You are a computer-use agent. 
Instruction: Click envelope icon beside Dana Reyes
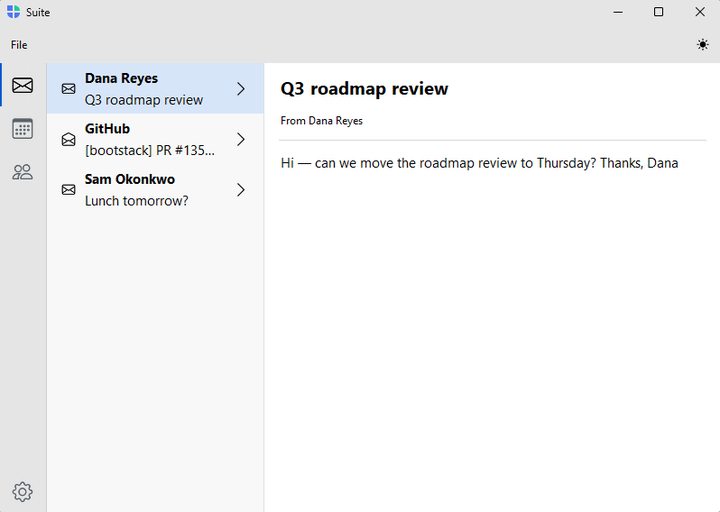[x=68, y=89]
